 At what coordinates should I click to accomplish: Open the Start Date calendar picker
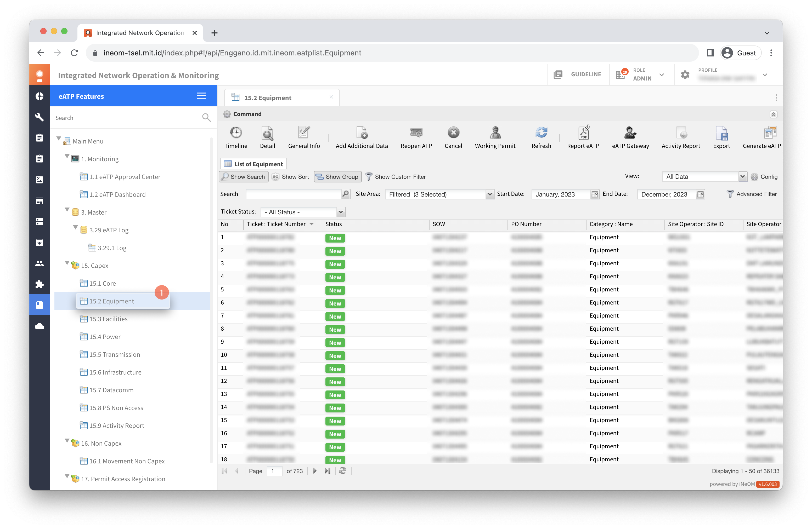(595, 194)
